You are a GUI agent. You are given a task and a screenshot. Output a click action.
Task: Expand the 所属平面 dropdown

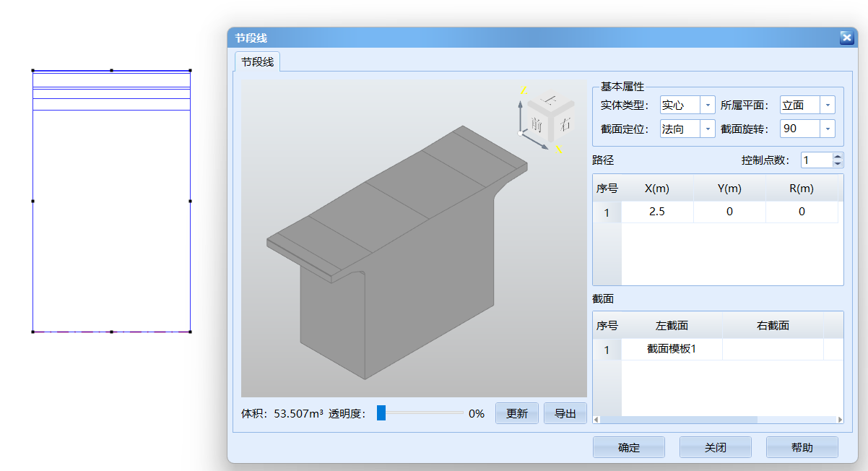tap(827, 105)
